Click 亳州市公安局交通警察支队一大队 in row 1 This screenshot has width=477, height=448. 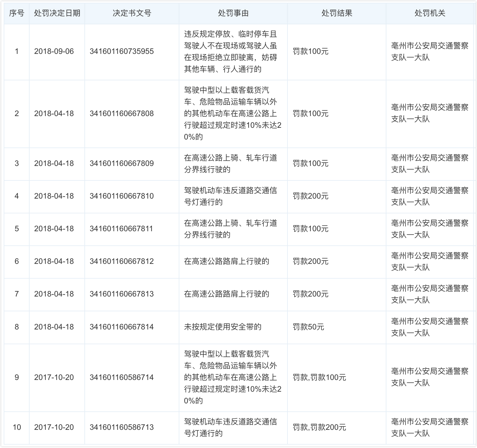[430, 51]
